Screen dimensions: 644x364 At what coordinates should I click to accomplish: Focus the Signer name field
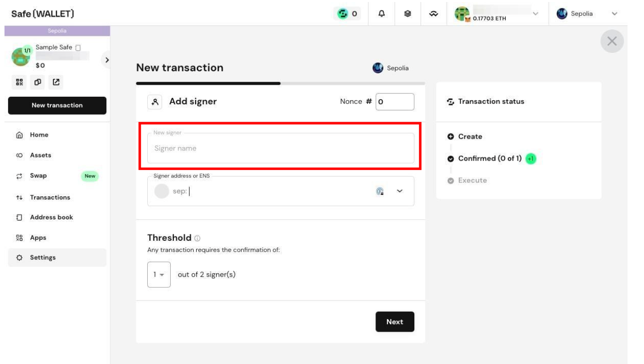point(281,148)
